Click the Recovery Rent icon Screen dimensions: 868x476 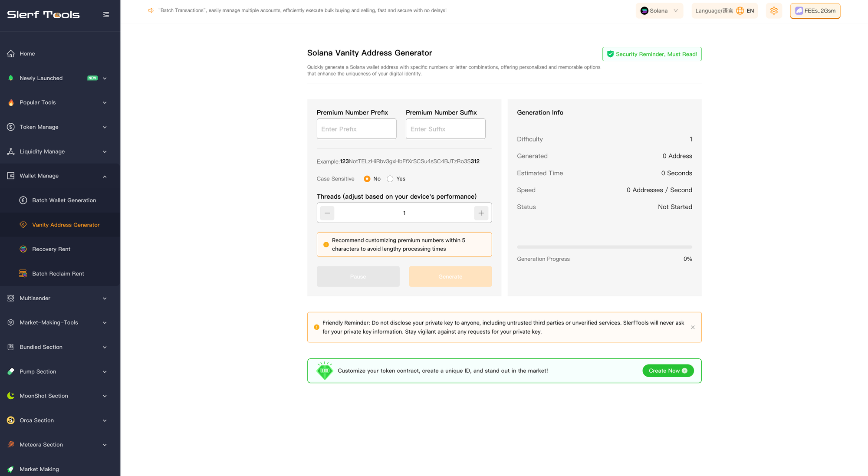pos(23,249)
